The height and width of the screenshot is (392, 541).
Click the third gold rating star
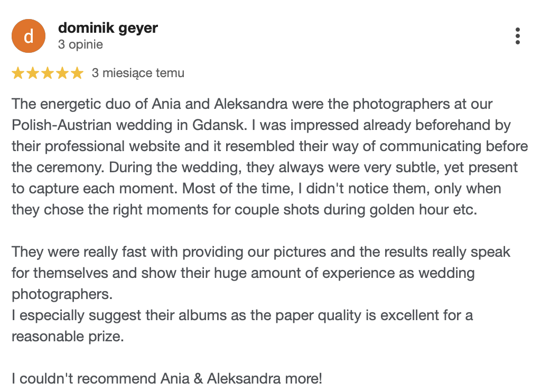pyautogui.click(x=48, y=73)
